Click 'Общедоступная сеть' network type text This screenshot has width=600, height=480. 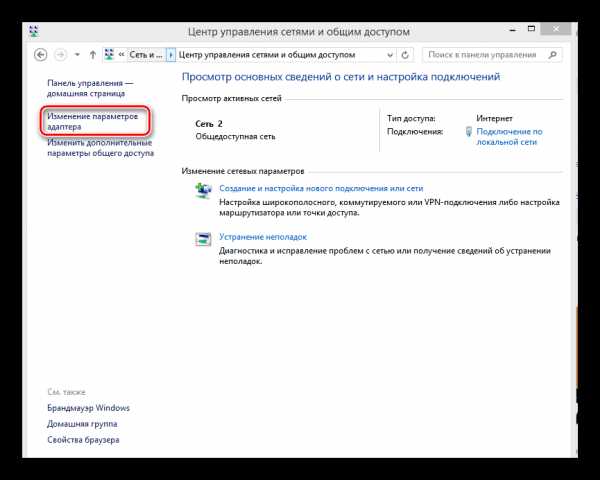235,136
